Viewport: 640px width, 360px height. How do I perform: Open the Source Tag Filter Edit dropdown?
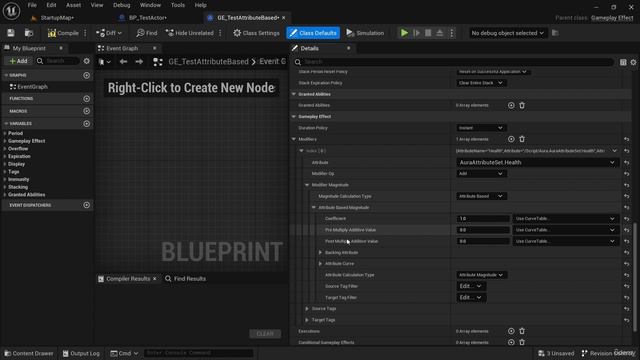click(x=471, y=287)
